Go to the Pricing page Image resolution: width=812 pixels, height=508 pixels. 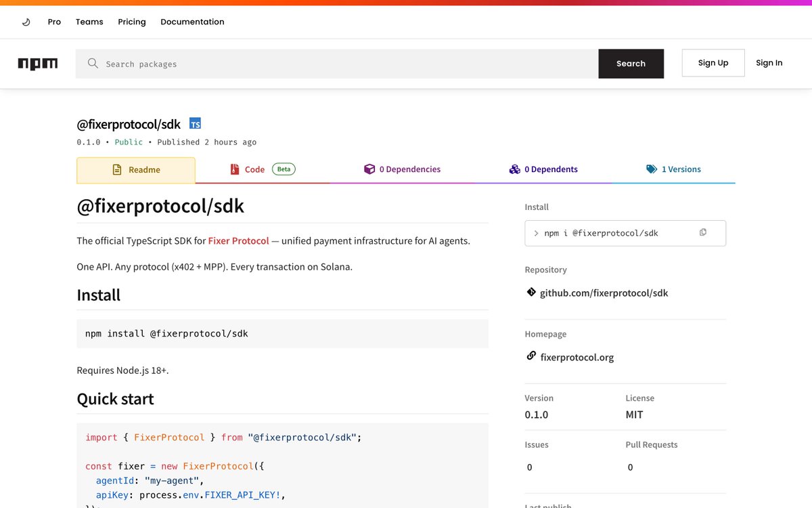click(132, 22)
